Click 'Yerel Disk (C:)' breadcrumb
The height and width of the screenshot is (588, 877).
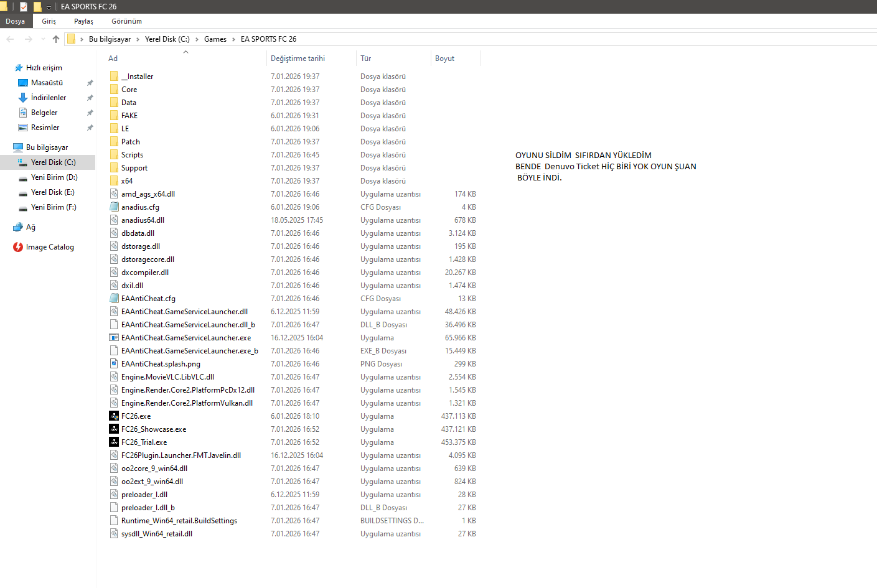167,39
